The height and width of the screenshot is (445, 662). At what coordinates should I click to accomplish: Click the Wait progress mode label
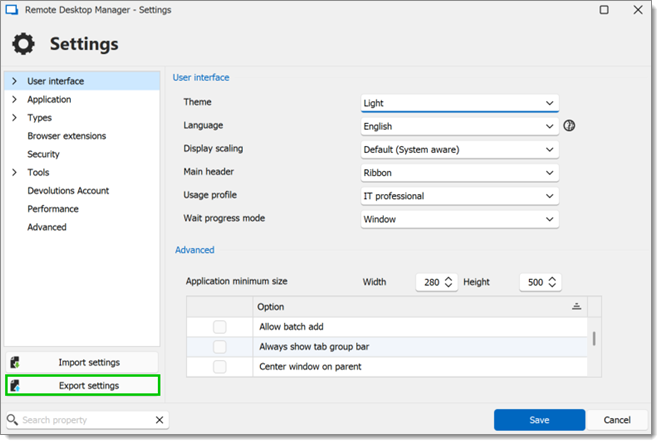224,218
